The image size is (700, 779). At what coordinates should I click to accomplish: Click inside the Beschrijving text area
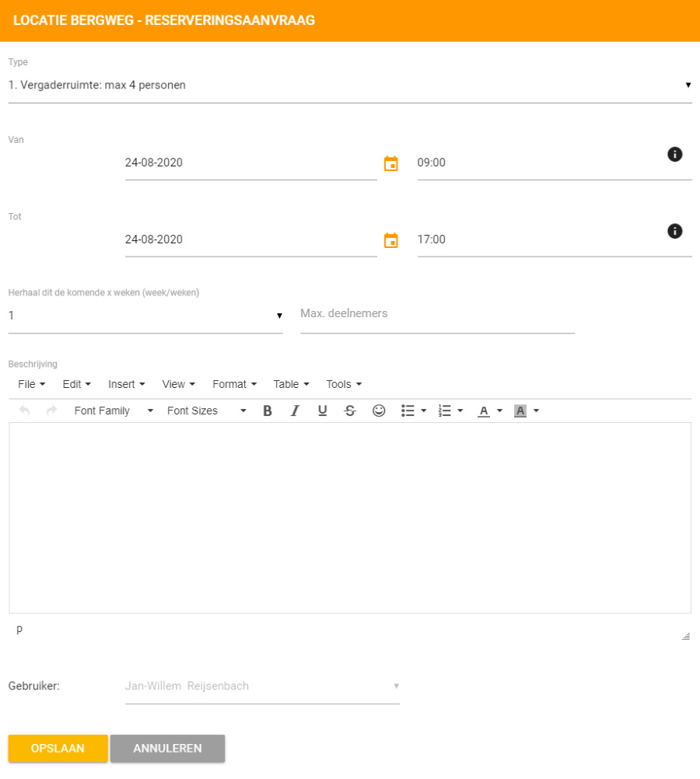(x=350, y=519)
